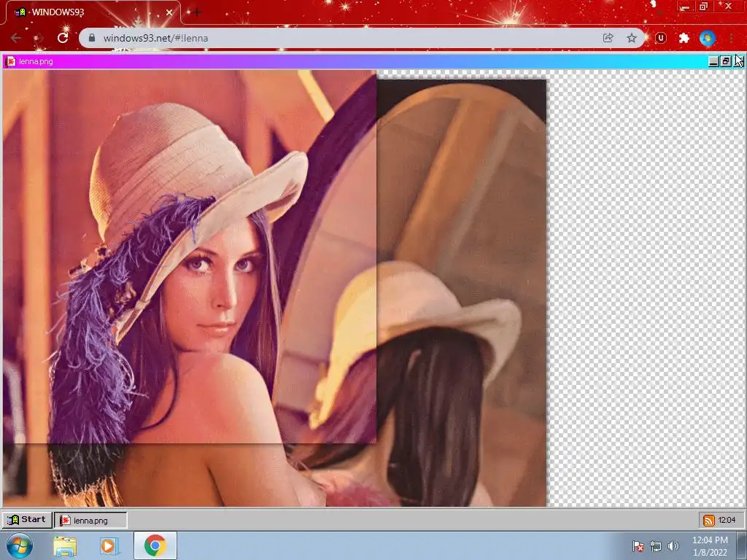The image size is (747, 560).
Task: View site security lock info
Action: pos(92,38)
